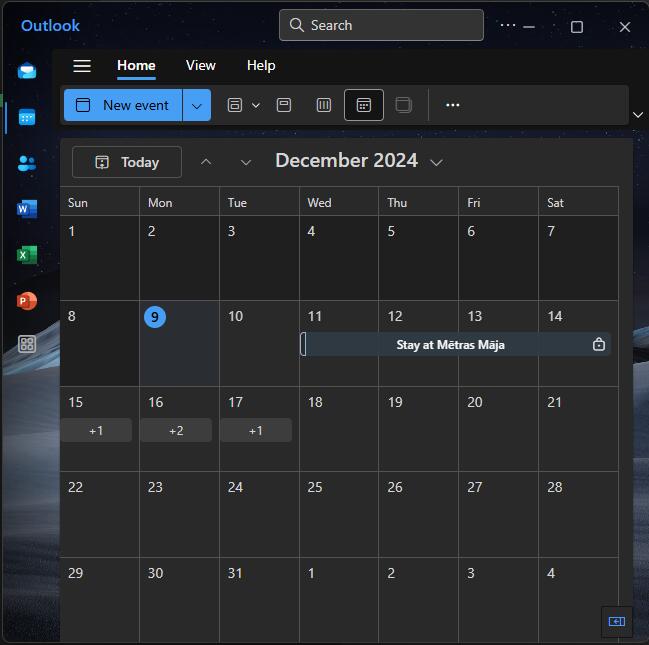Launch Excel from the sidebar

27,255
